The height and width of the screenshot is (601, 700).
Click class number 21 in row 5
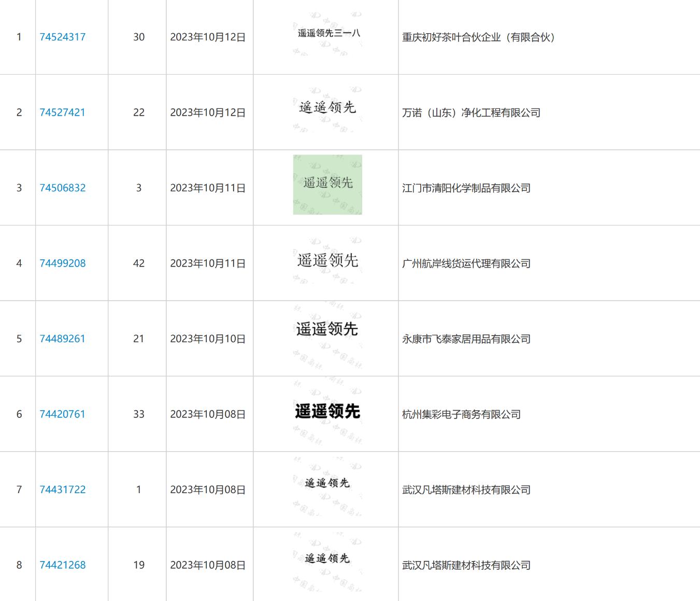point(139,339)
